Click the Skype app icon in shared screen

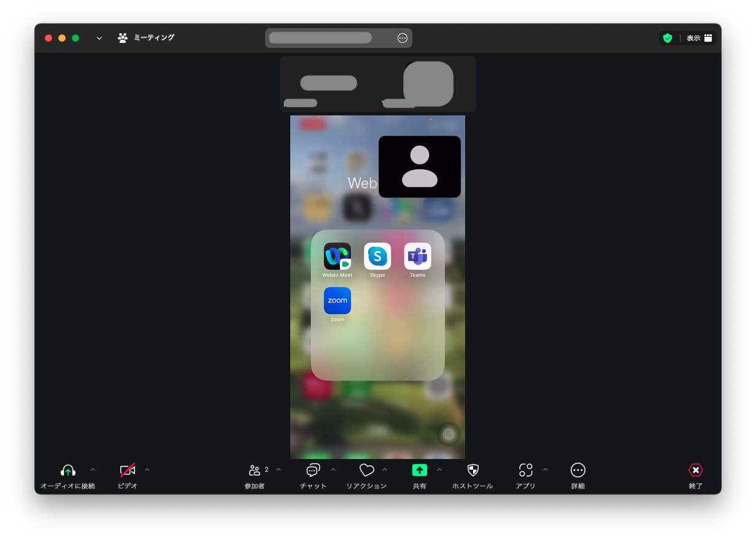click(x=377, y=256)
